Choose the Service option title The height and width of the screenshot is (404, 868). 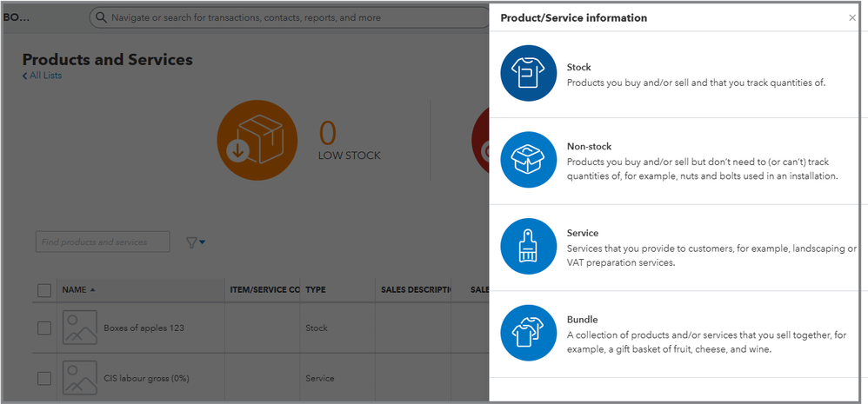tap(582, 233)
